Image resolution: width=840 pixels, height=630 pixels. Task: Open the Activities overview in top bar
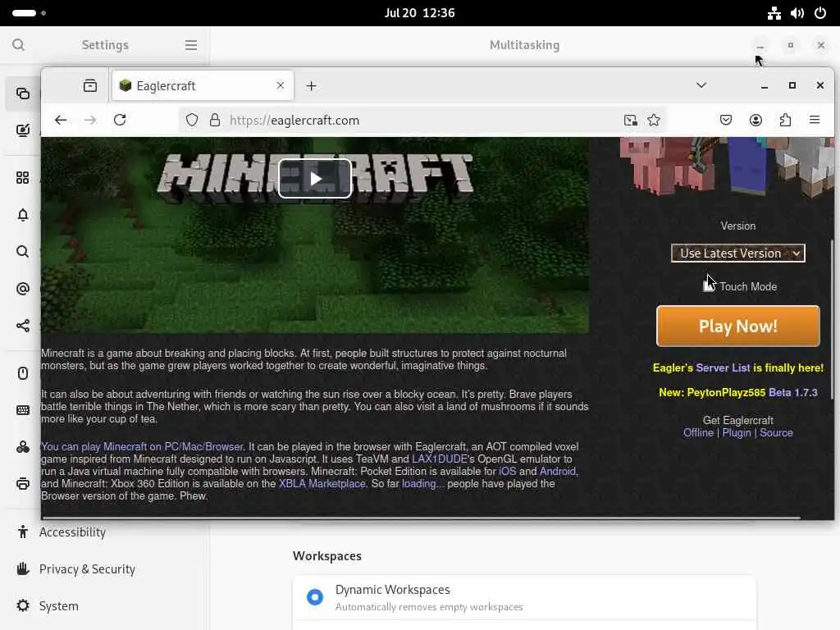pyautogui.click(x=29, y=13)
